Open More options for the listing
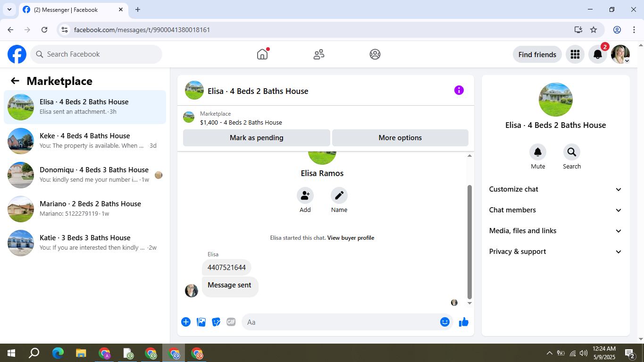Image resolution: width=644 pixels, height=362 pixels. coord(400,138)
